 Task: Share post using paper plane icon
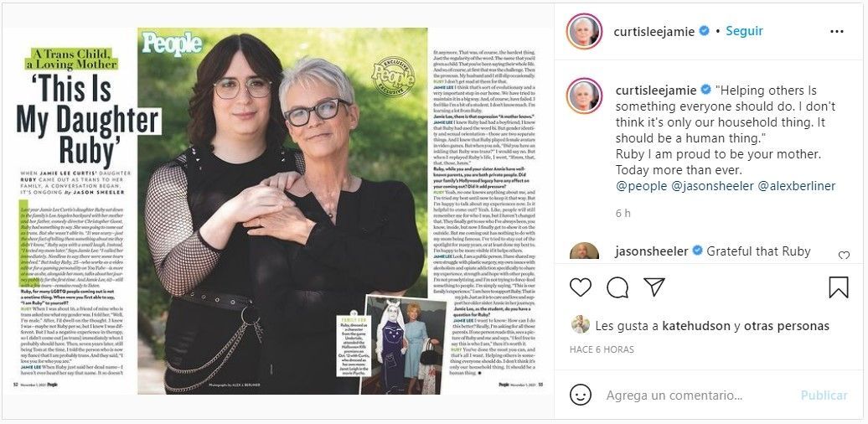click(654, 287)
